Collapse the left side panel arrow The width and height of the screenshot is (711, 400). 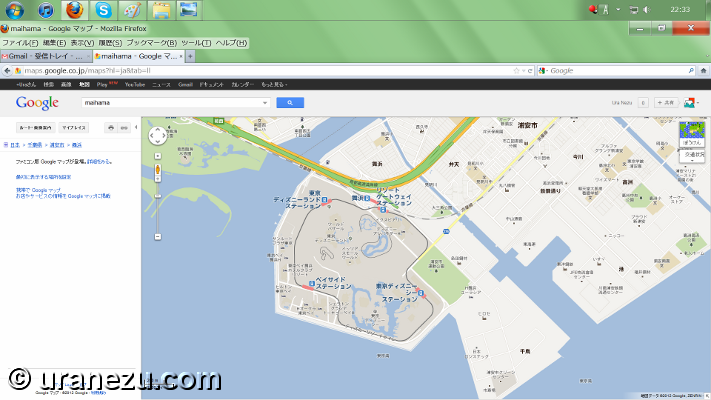pyautogui.click(x=136, y=127)
